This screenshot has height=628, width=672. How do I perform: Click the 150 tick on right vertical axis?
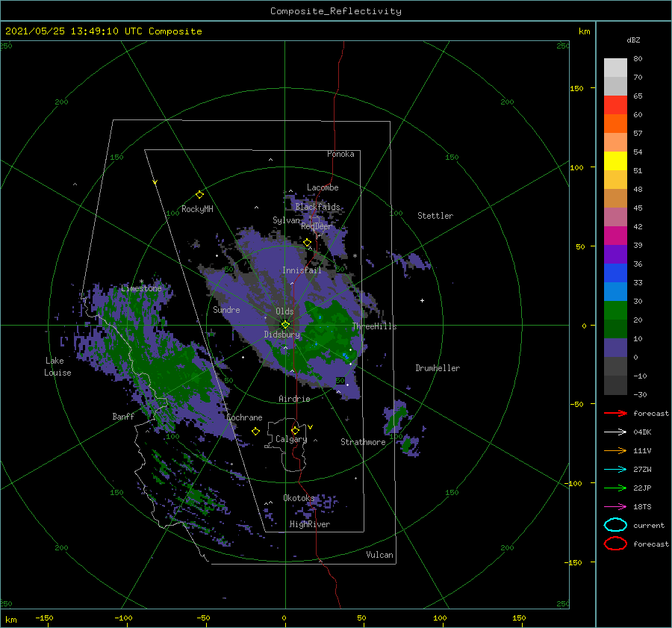point(576,88)
